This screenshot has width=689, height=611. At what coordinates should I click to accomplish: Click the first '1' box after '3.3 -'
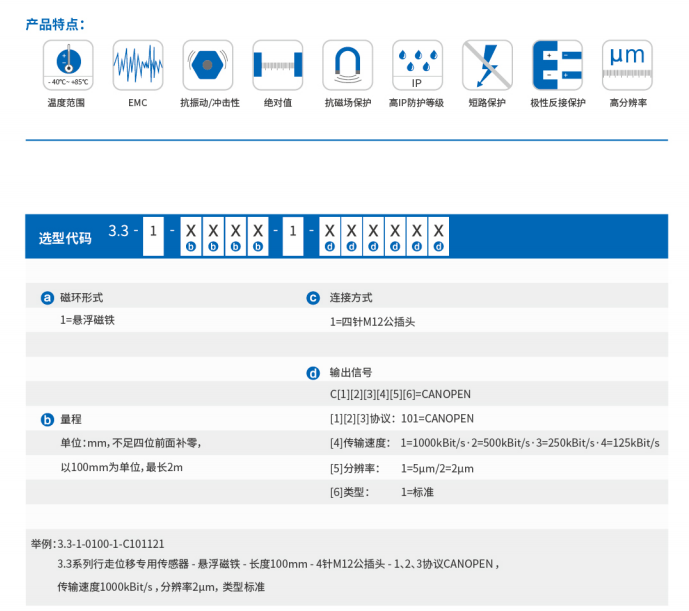[x=153, y=232]
